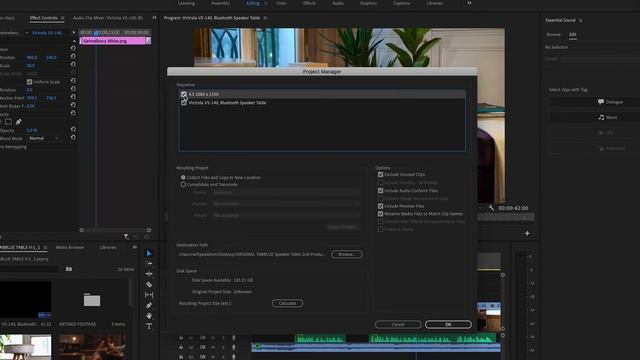Click Effect Controls timeline zoom scrollbar
The width and height of the screenshot is (640, 360).
tap(115, 230)
